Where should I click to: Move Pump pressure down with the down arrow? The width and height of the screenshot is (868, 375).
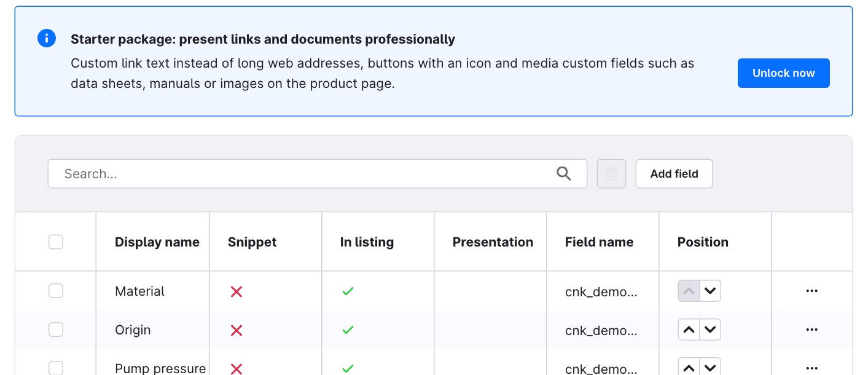pyautogui.click(x=710, y=367)
